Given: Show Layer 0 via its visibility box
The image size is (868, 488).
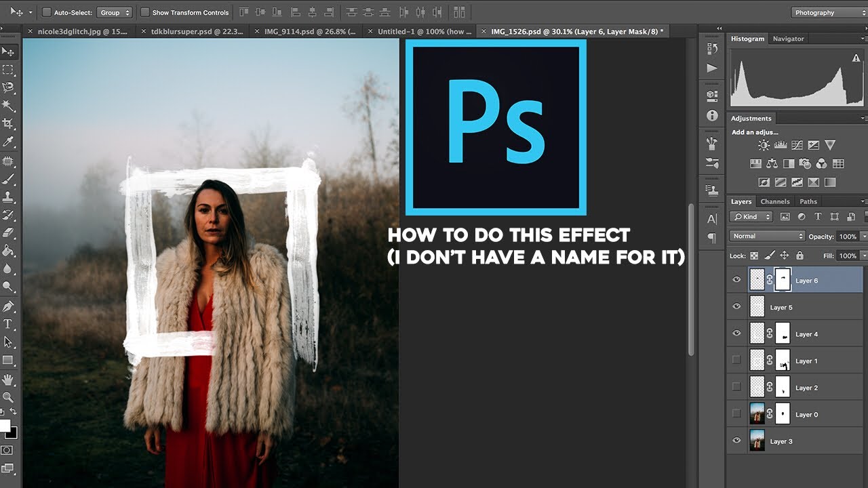Looking at the screenshot, I should pyautogui.click(x=737, y=414).
